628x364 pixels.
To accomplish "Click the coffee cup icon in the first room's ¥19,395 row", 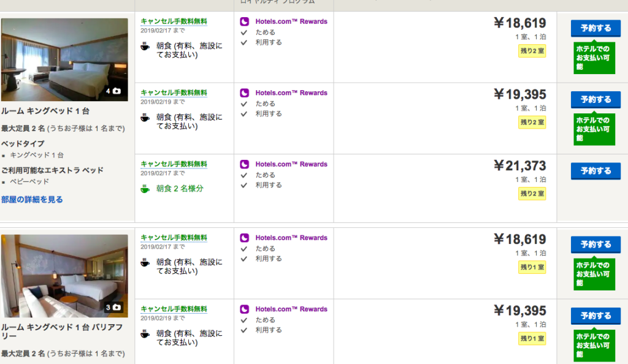I will point(145,118).
